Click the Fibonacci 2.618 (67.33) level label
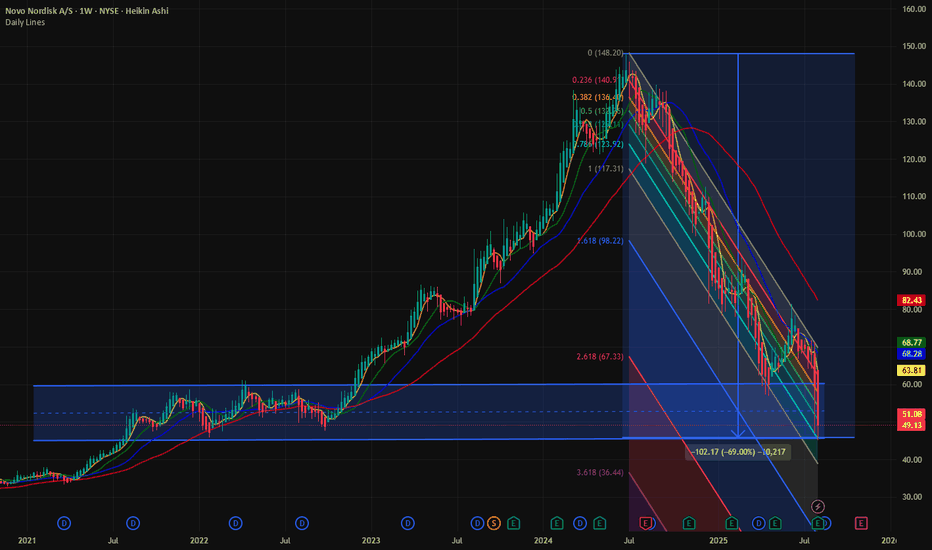 click(600, 357)
